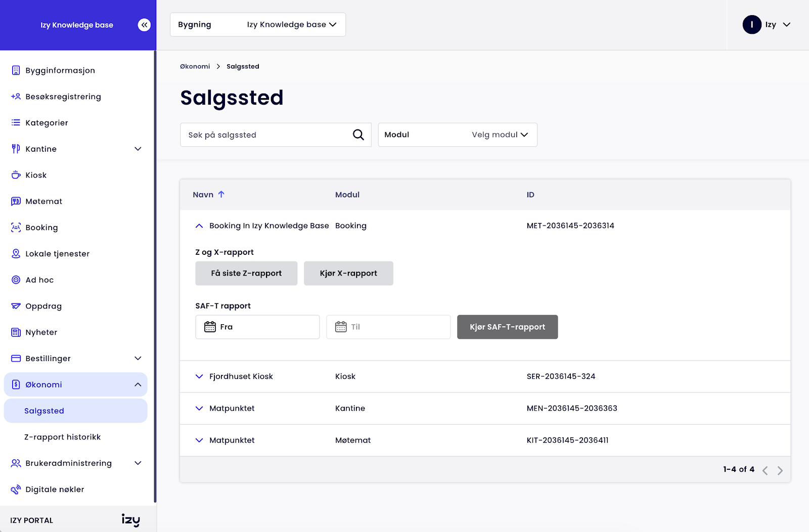The height and width of the screenshot is (532, 809).
Task: Click the search magnifier icon
Action: (x=358, y=135)
